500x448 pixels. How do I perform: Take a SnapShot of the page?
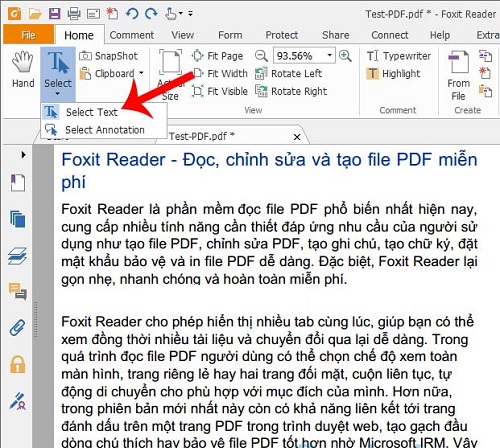coord(109,56)
